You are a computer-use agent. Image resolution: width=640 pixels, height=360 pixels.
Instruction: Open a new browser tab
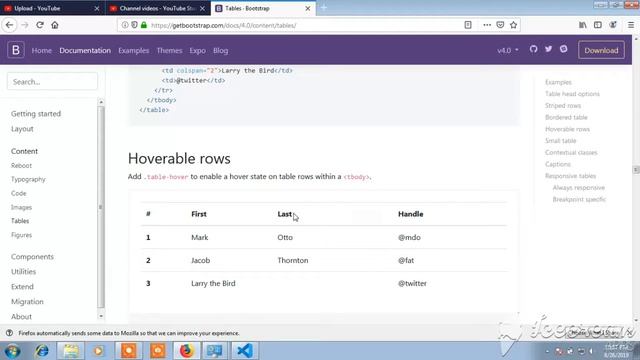[324, 8]
